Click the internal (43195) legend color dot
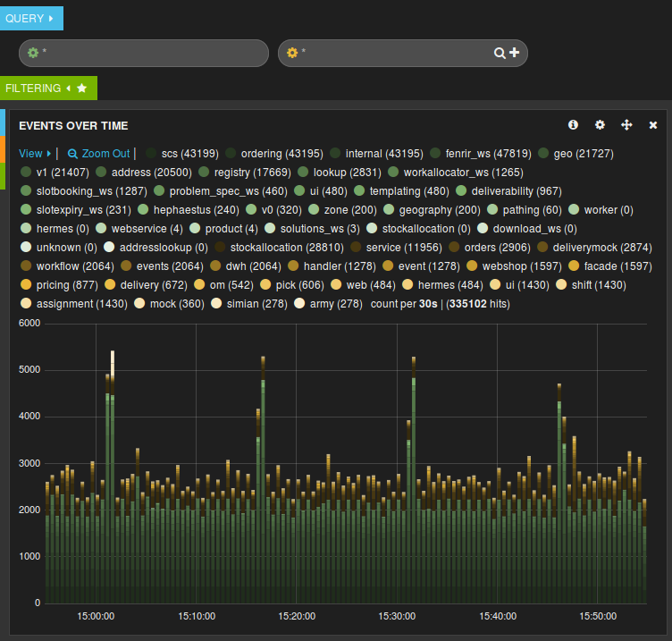 click(x=335, y=153)
